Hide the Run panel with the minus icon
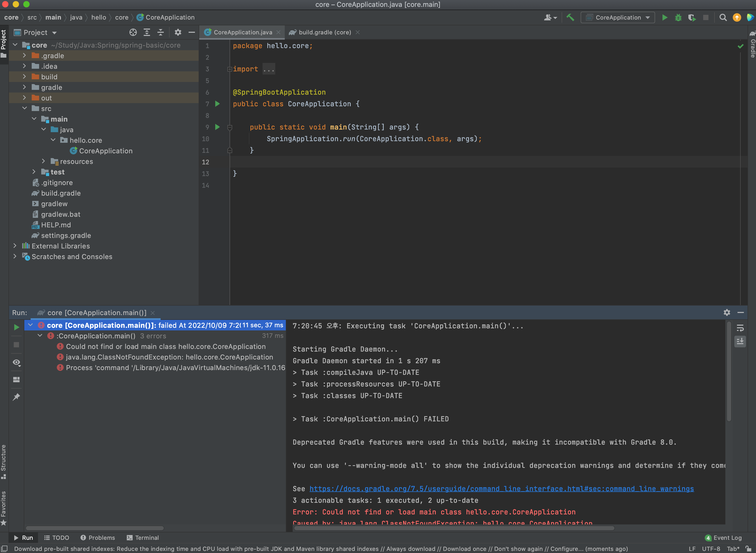Image resolution: width=756 pixels, height=553 pixels. pyautogui.click(x=741, y=312)
